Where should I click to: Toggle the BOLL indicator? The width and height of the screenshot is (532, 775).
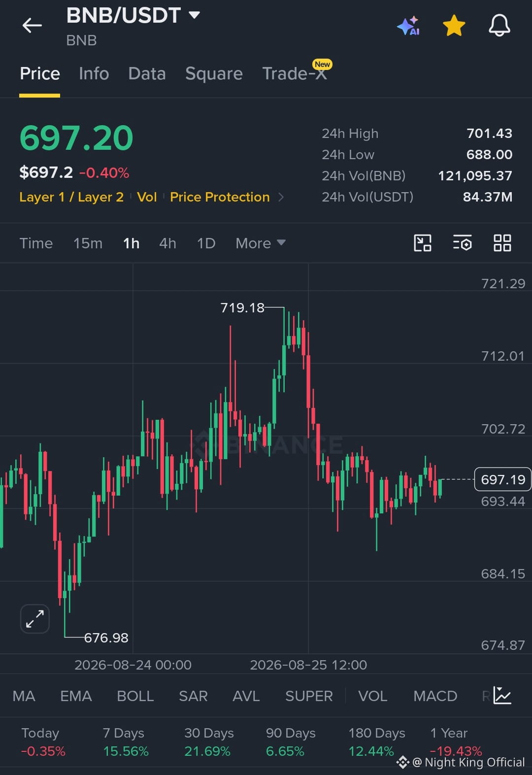(135, 696)
